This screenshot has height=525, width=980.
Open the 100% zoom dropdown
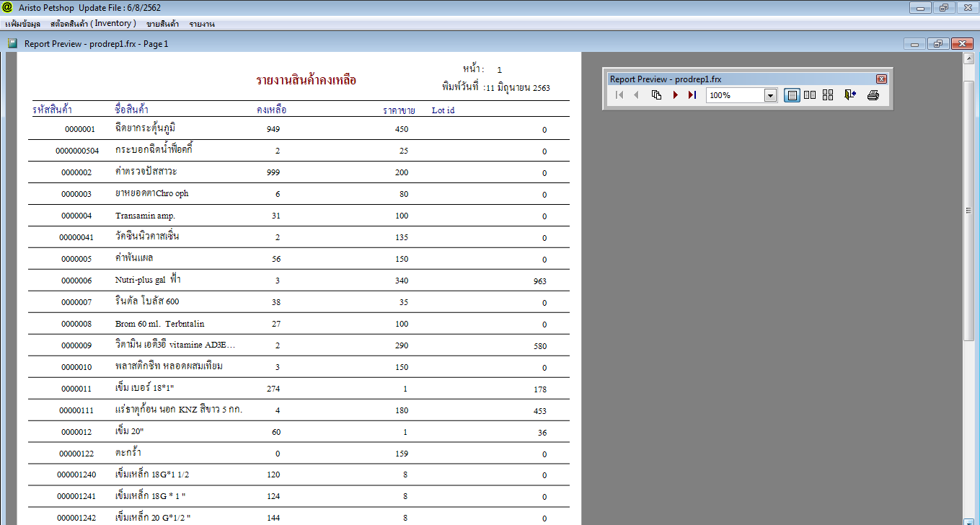(x=770, y=95)
